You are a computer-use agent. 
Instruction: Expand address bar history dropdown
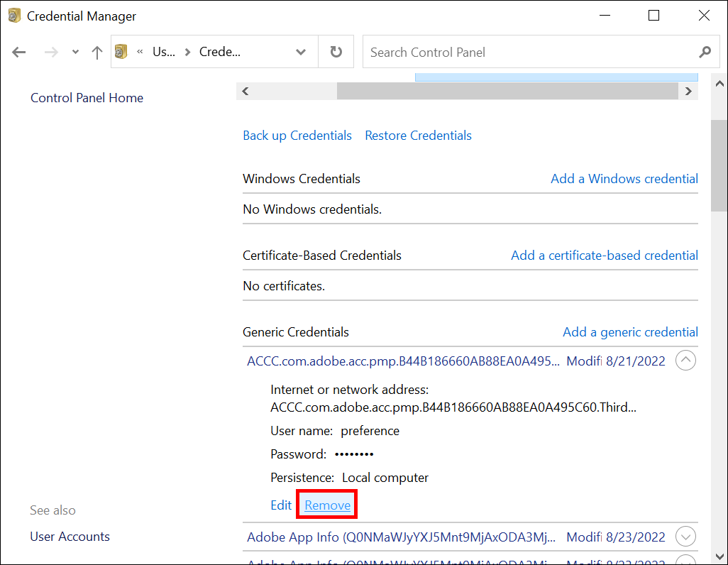(301, 52)
